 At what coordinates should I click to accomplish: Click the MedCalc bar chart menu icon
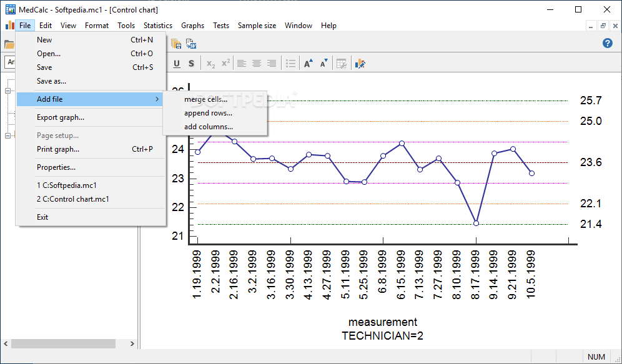pos(9,26)
